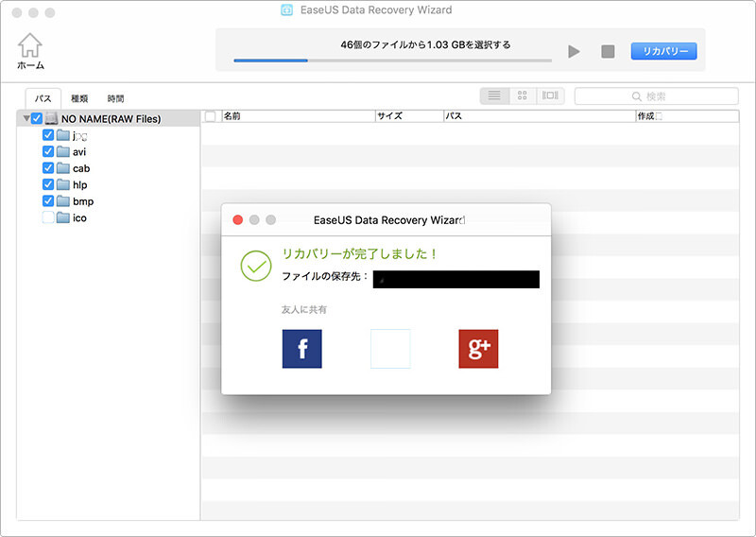Click the 友人に共有 label
The width and height of the screenshot is (756, 537).
(303, 310)
